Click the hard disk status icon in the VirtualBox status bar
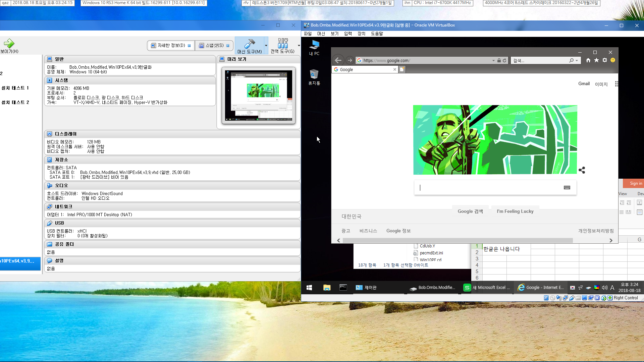Image resolution: width=644 pixels, height=362 pixels. coord(546,298)
